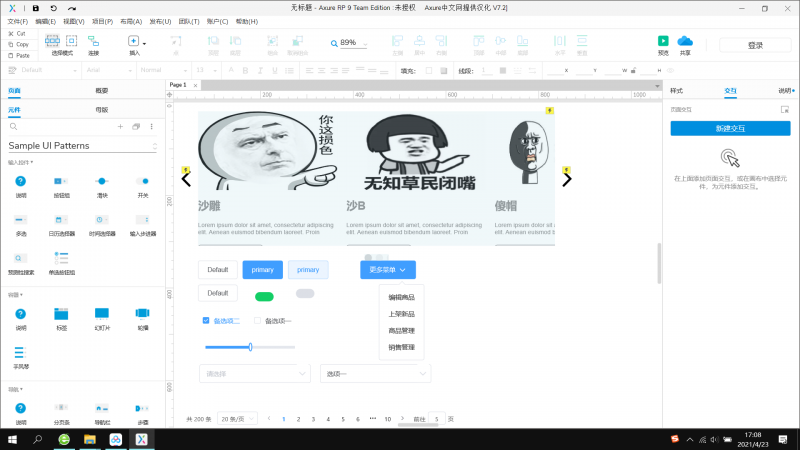The width and height of the screenshot is (800, 450).
Task: Click the save icon in title bar
Action: click(x=36, y=7)
